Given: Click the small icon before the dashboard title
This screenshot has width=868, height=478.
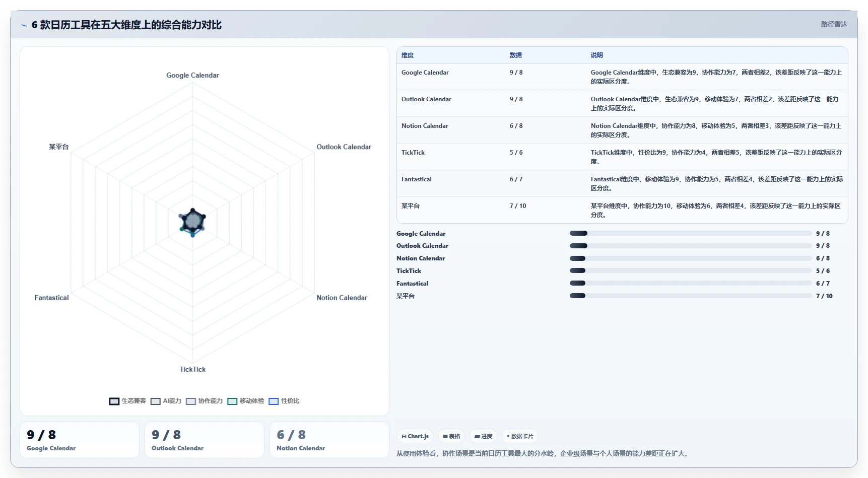Looking at the screenshot, I should coord(24,25).
